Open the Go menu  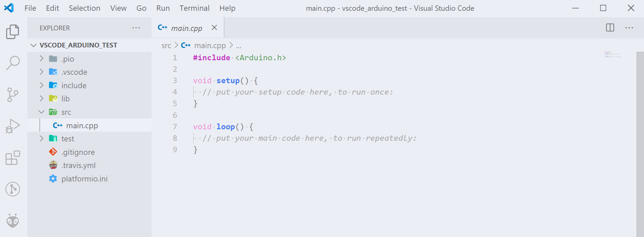[x=141, y=8]
